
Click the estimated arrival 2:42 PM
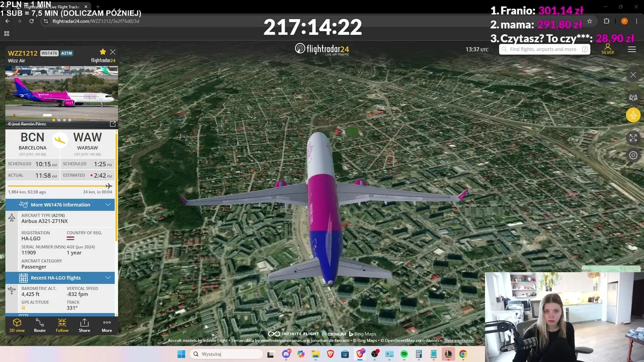(x=103, y=175)
